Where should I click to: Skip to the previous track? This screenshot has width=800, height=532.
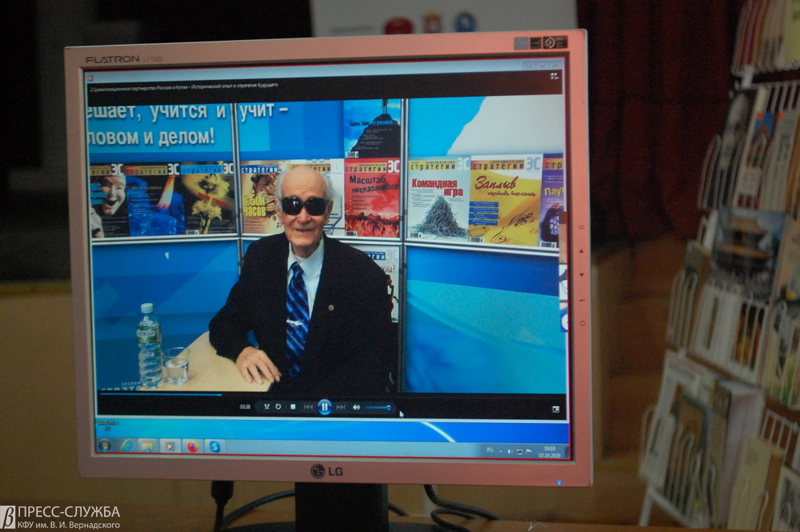[308, 407]
